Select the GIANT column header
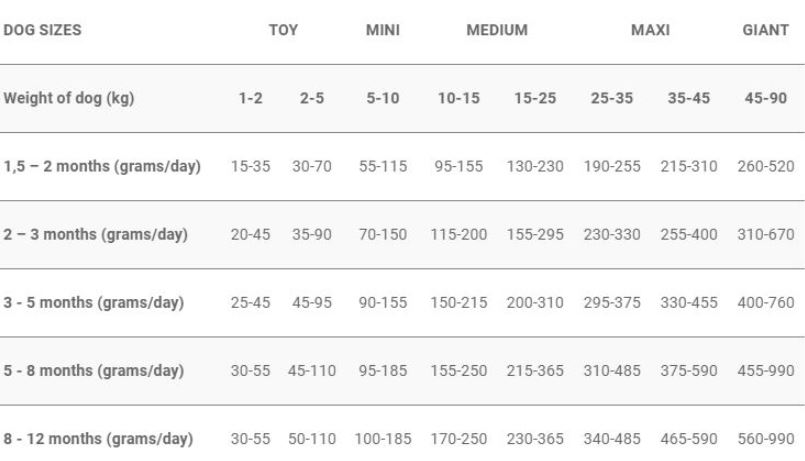The height and width of the screenshot is (461, 805). coord(765,30)
